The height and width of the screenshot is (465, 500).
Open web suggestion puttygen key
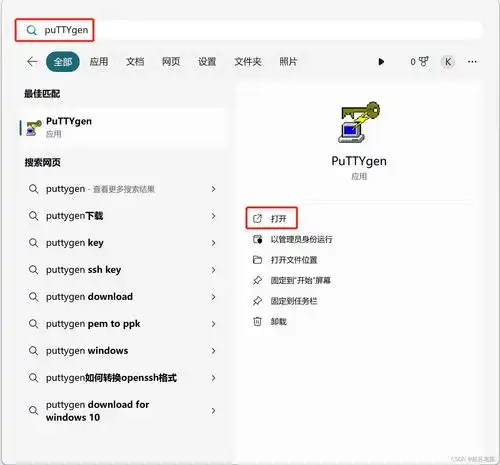pyautogui.click(x=123, y=243)
